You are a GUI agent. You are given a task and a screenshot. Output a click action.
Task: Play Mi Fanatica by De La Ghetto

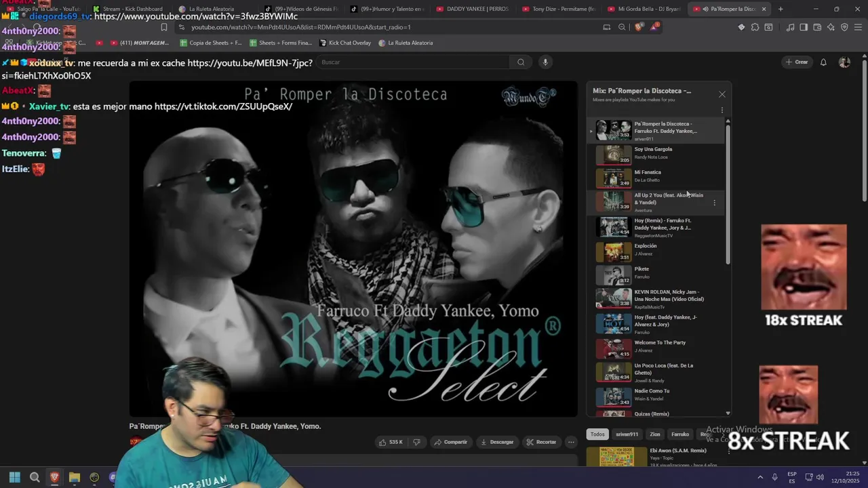(x=656, y=177)
